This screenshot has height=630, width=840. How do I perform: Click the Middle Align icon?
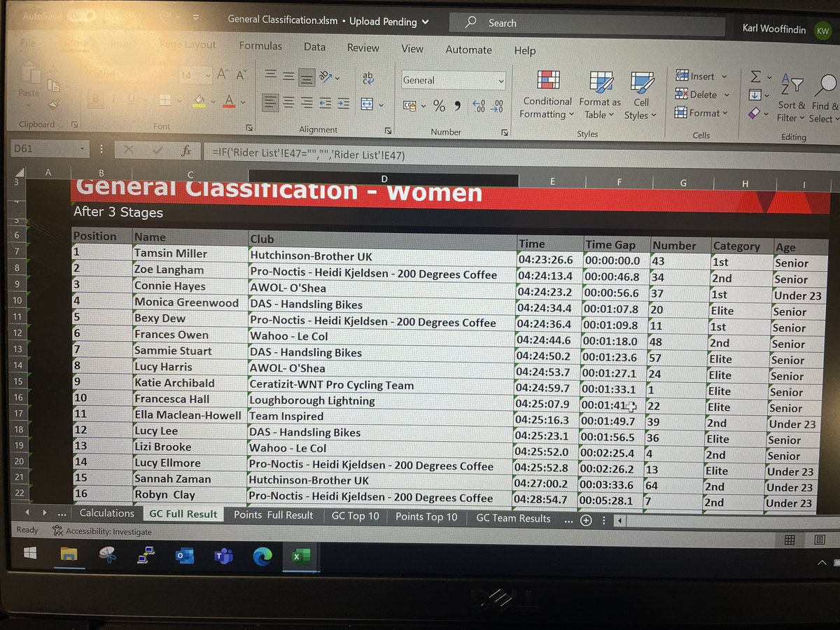(x=288, y=76)
